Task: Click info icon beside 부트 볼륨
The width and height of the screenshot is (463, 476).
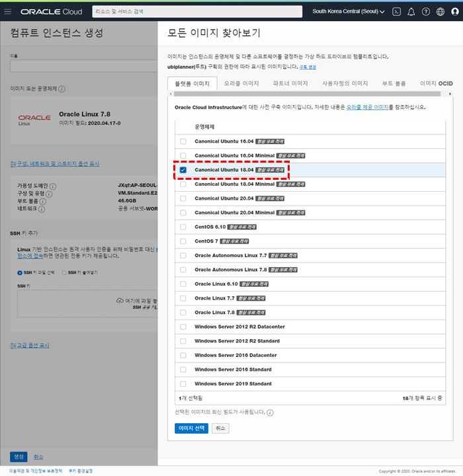Action: pyautogui.click(x=43, y=201)
